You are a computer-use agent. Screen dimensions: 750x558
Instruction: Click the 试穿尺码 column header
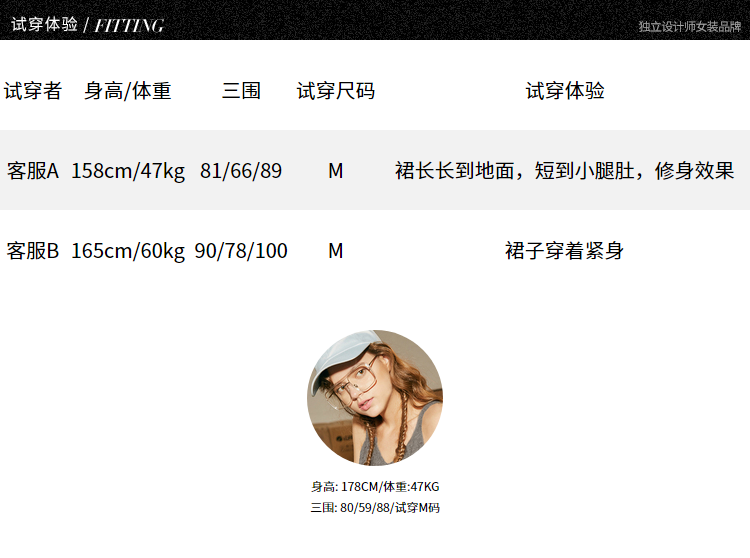tap(336, 91)
